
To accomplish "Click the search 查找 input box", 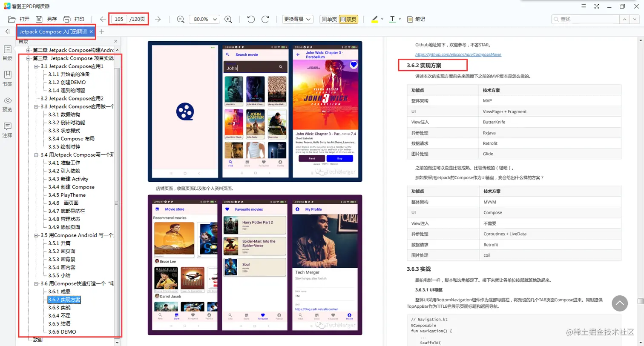I will [x=586, y=19].
